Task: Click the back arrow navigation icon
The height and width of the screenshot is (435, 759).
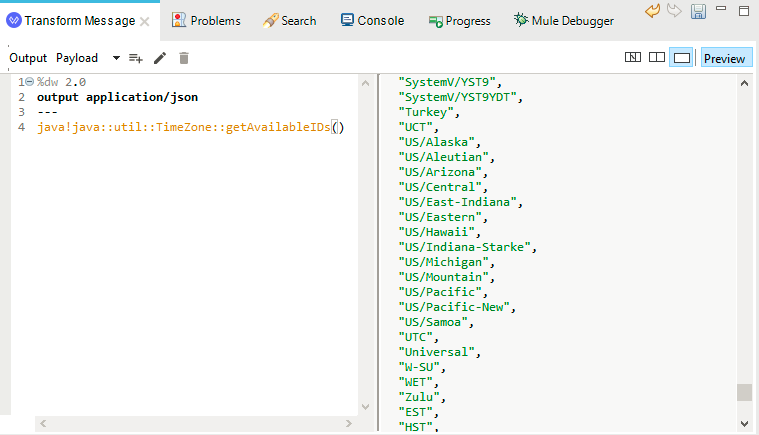Action: tap(653, 11)
